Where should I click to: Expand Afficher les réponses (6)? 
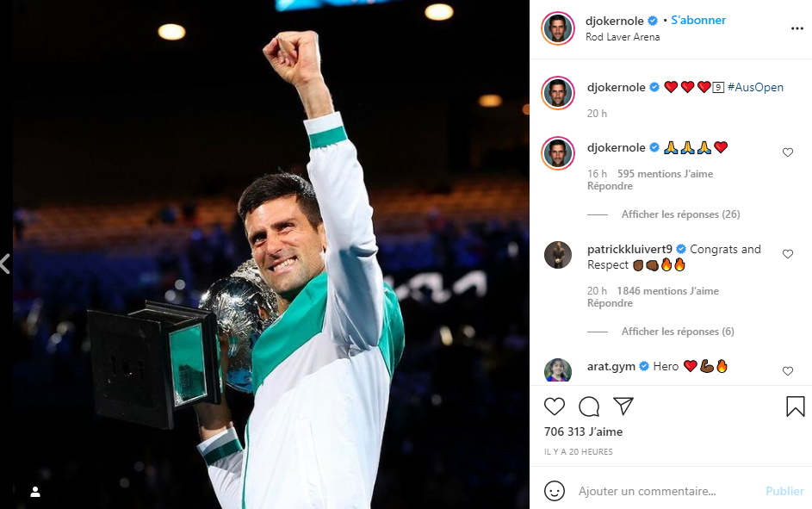click(x=678, y=332)
